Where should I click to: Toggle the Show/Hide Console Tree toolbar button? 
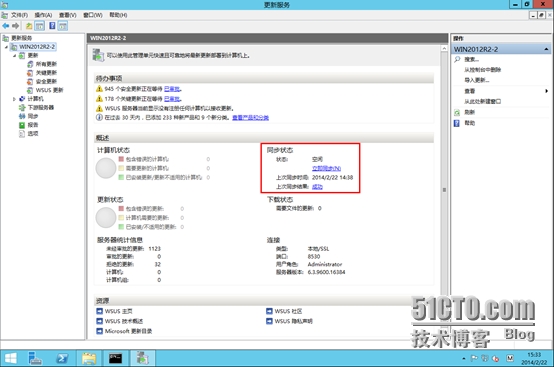point(40,26)
